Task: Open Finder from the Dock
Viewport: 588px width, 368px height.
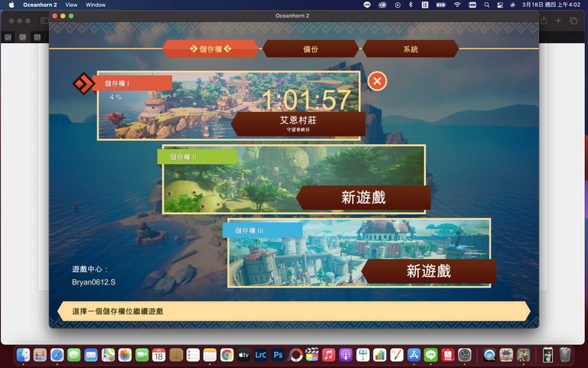Action: 23,354
